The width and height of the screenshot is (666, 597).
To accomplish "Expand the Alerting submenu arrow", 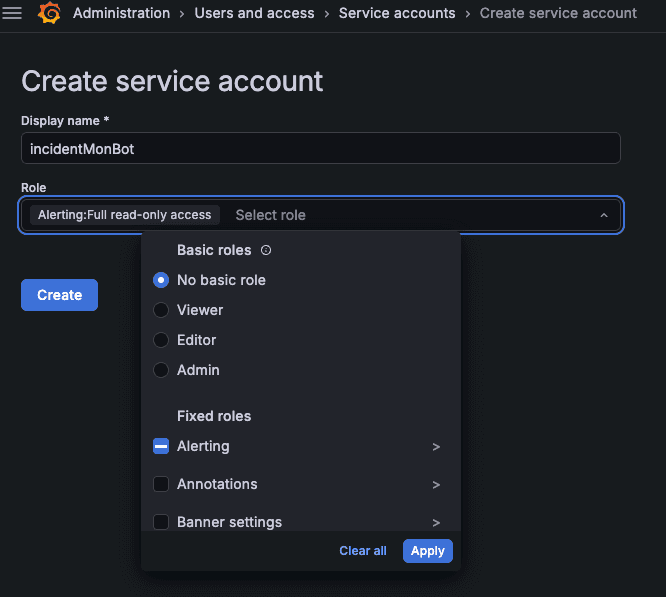I will point(436,447).
